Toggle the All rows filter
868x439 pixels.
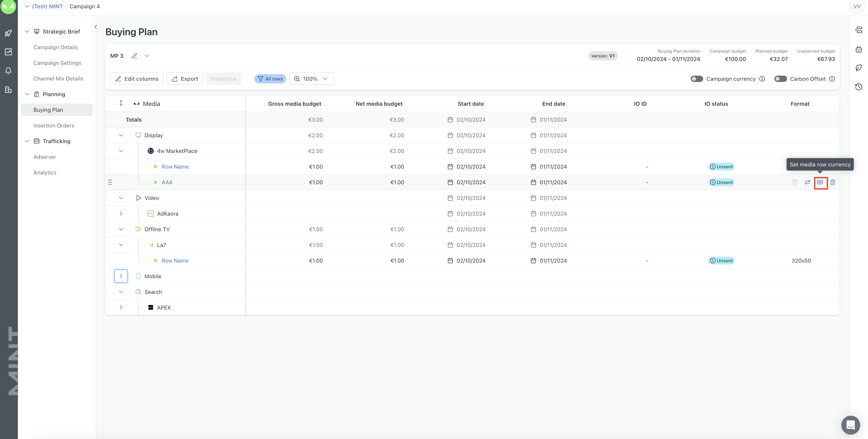coord(270,79)
